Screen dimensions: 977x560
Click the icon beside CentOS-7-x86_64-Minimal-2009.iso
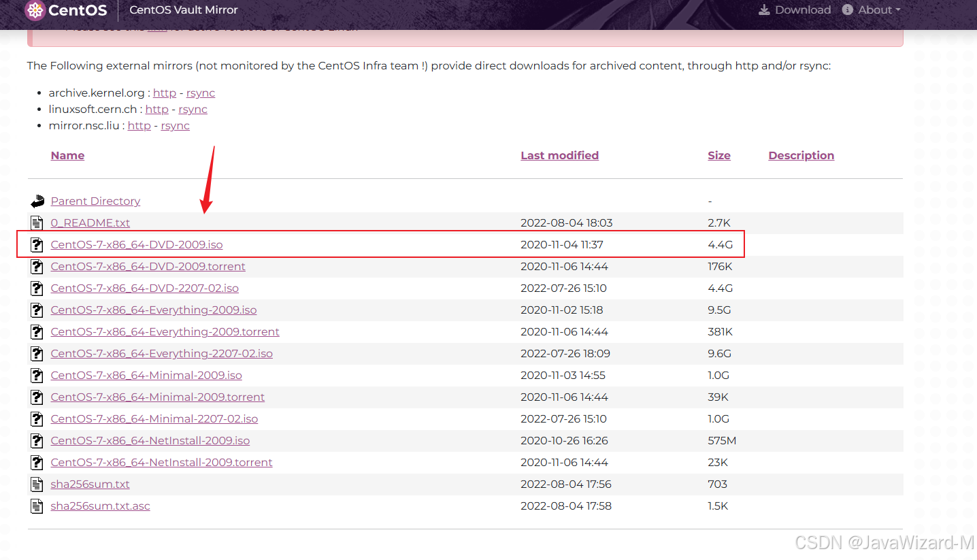pos(37,376)
